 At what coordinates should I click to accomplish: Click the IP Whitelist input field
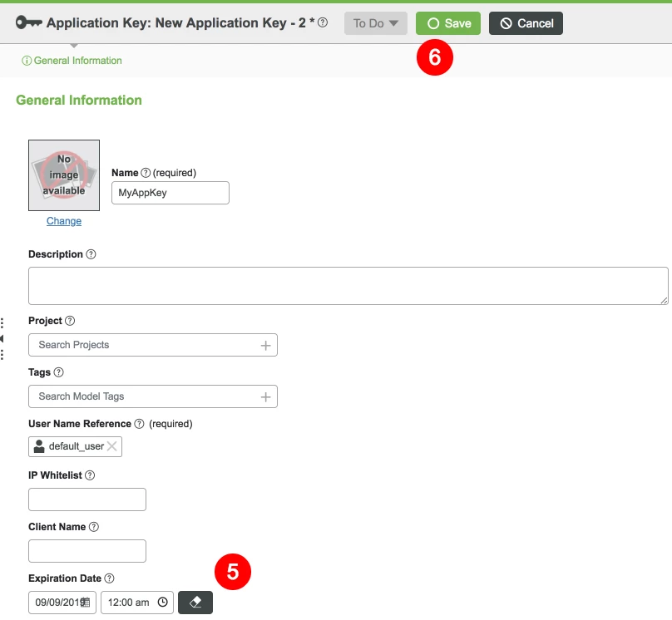tap(87, 499)
